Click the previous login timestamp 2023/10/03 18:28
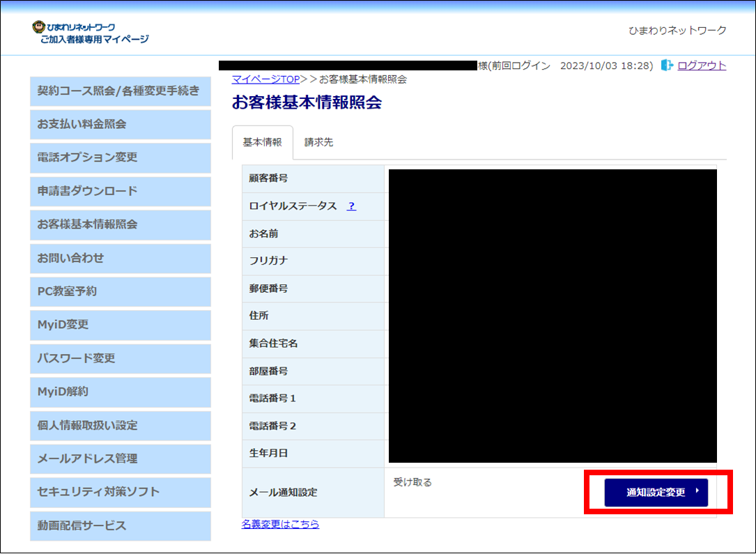The height and width of the screenshot is (554, 756). (606, 66)
